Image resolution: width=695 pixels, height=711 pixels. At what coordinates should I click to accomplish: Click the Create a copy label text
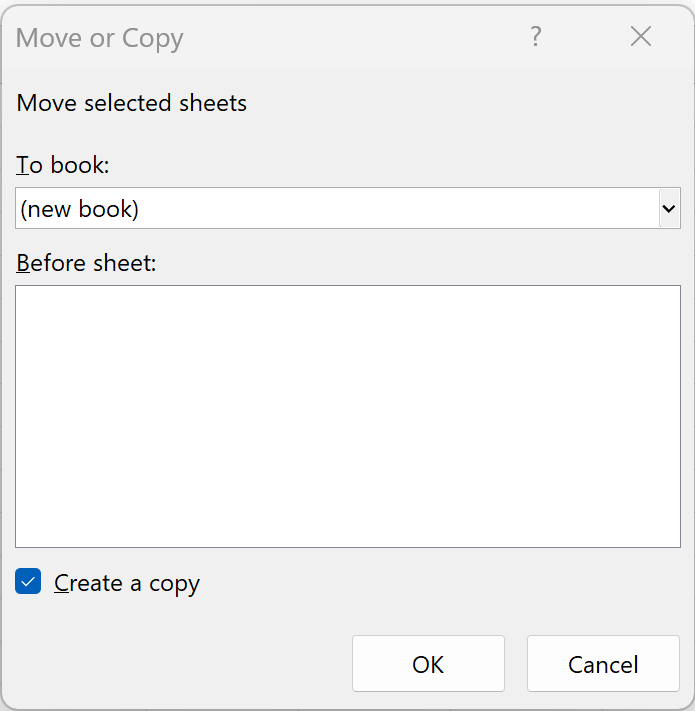click(127, 583)
